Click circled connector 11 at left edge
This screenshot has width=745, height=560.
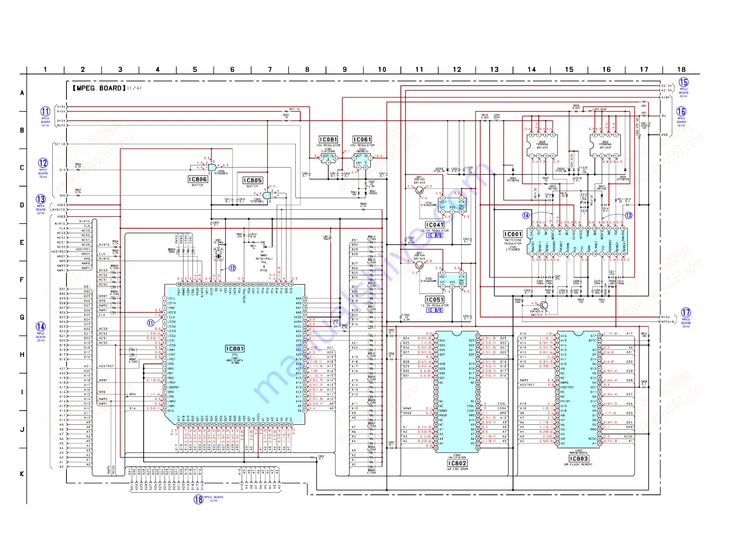(45, 111)
